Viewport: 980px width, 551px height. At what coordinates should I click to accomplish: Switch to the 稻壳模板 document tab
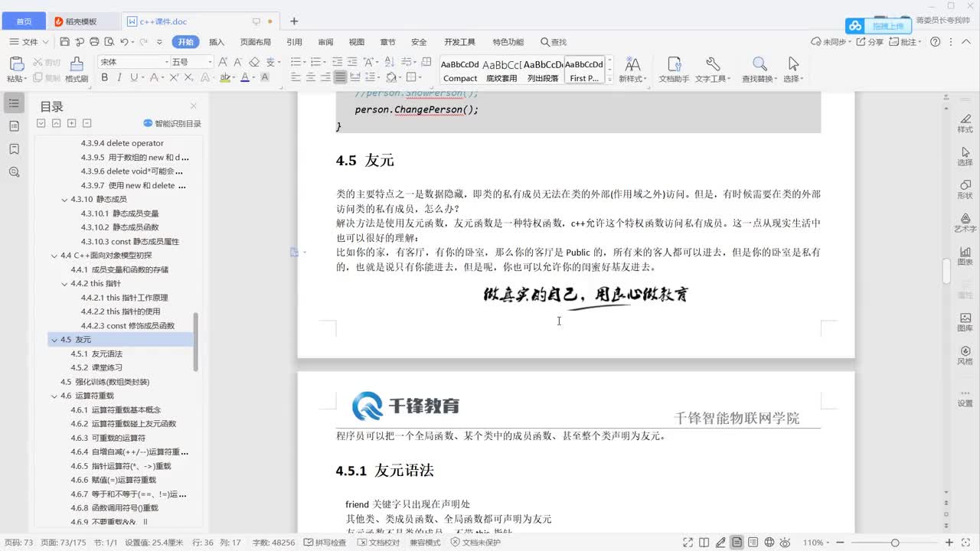click(x=81, y=21)
